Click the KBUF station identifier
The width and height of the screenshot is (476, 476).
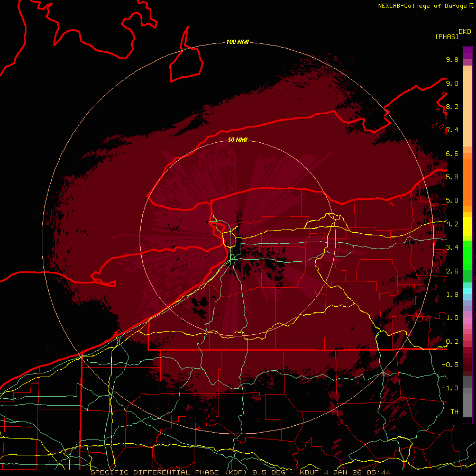click(x=309, y=472)
